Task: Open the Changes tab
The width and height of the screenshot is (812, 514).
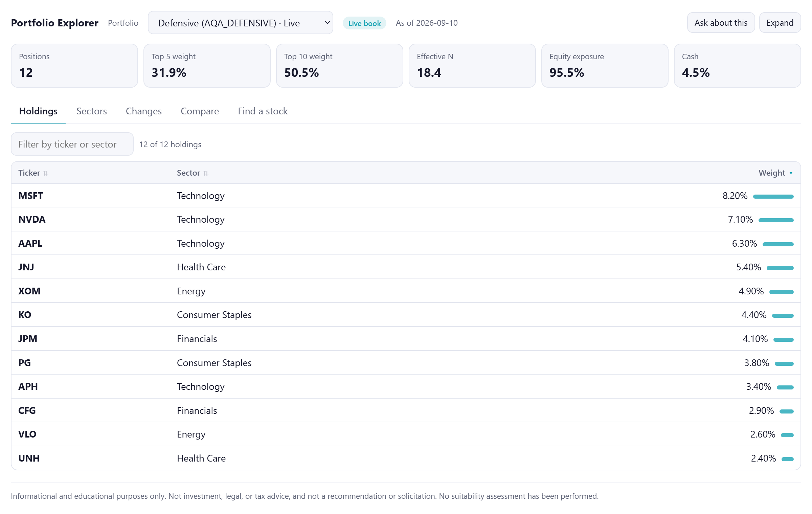Action: point(144,111)
